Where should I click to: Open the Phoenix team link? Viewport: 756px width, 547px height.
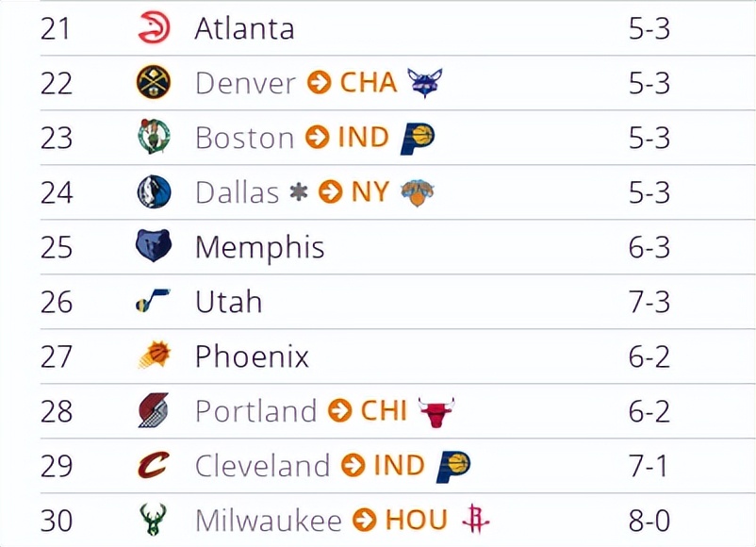click(252, 356)
